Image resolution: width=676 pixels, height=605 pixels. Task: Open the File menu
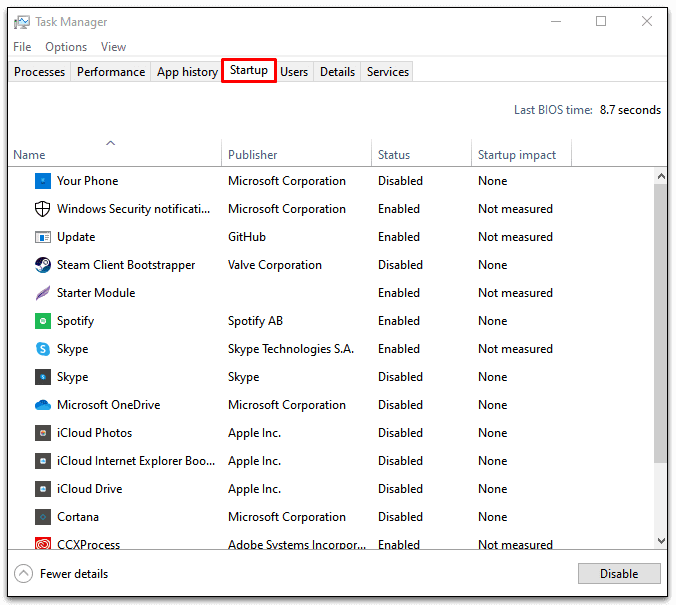click(x=22, y=47)
